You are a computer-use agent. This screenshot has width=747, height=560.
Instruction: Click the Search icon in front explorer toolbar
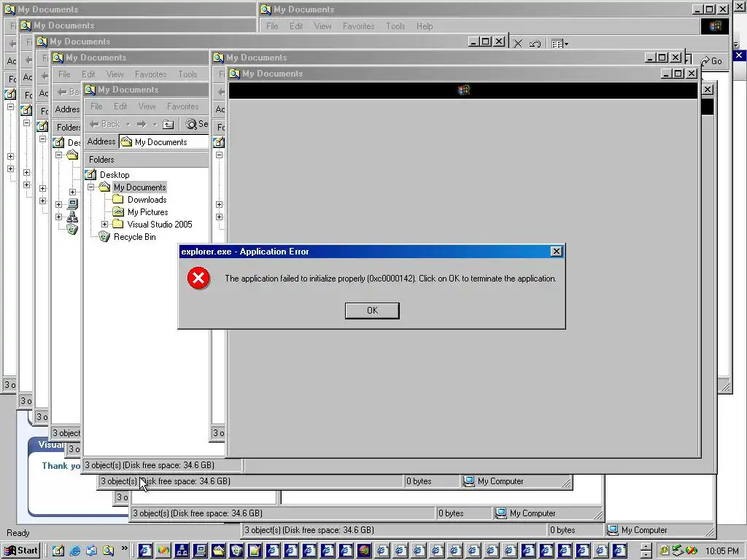point(191,124)
